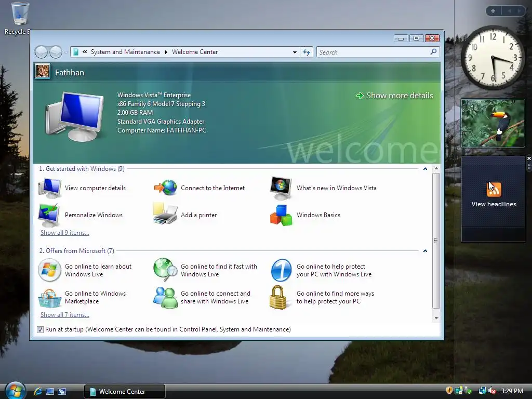The width and height of the screenshot is (532, 399).
Task: Click the toucan slideshow gadget picture
Action: click(x=493, y=123)
